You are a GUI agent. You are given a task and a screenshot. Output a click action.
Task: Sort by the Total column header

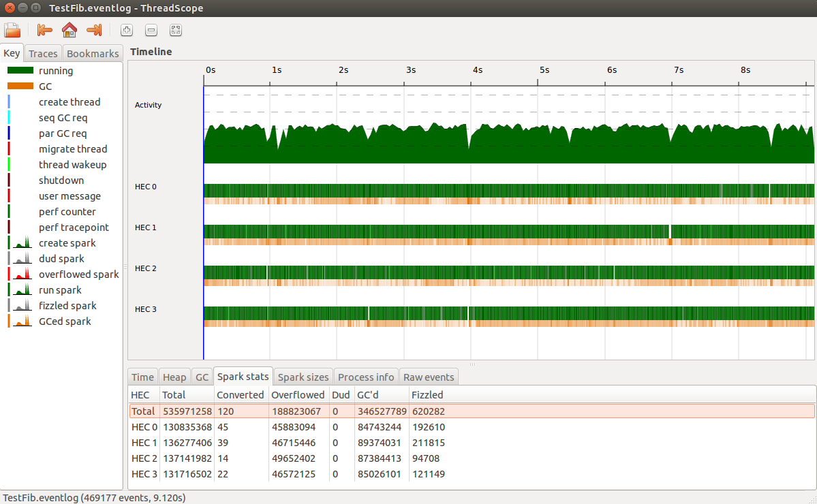coord(187,394)
